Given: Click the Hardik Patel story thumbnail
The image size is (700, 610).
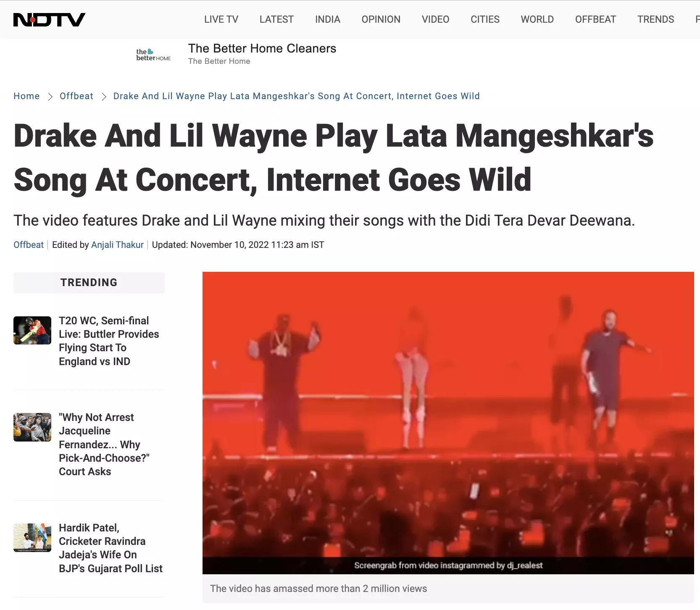Looking at the screenshot, I should tap(32, 538).
